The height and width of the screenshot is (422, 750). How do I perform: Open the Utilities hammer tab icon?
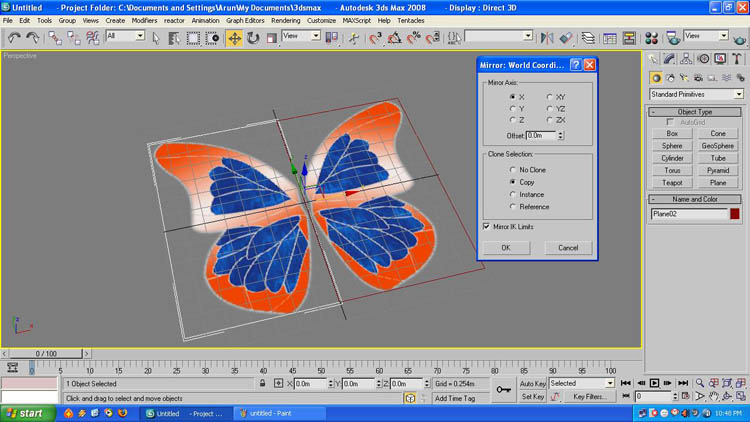tap(736, 59)
